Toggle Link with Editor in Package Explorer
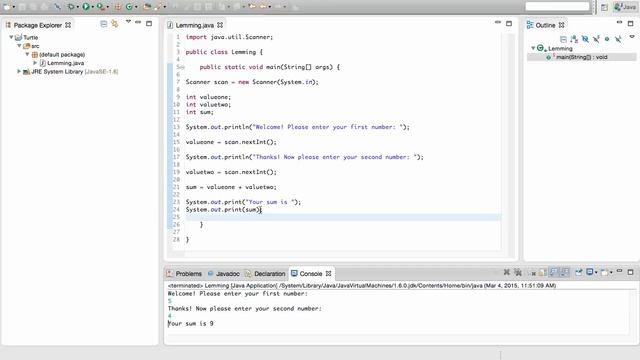 coord(115,24)
